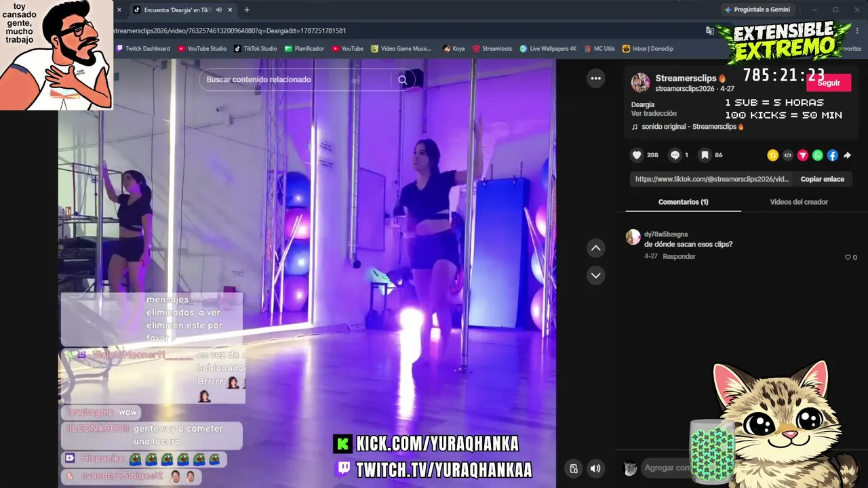Open TikTok Studio bookmark
This screenshot has width=868, height=488.
[x=256, y=49]
